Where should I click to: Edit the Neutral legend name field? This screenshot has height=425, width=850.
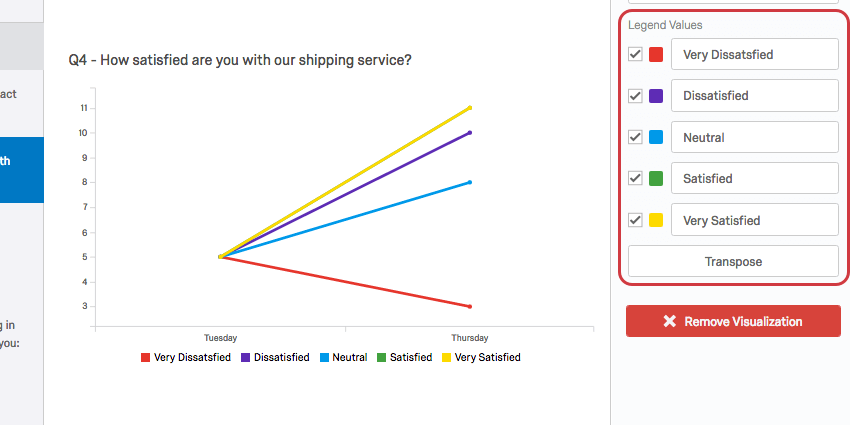(x=755, y=137)
